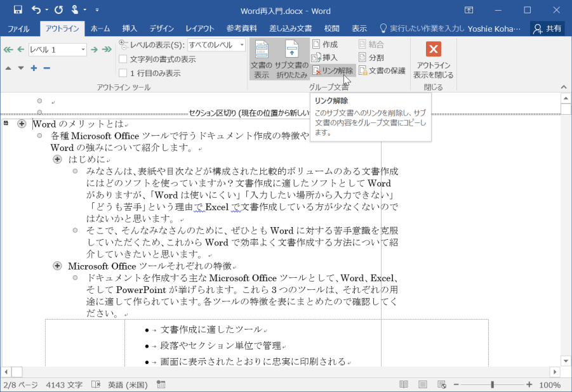Switch to the ホーム tab
572x392 pixels.
(x=100, y=29)
